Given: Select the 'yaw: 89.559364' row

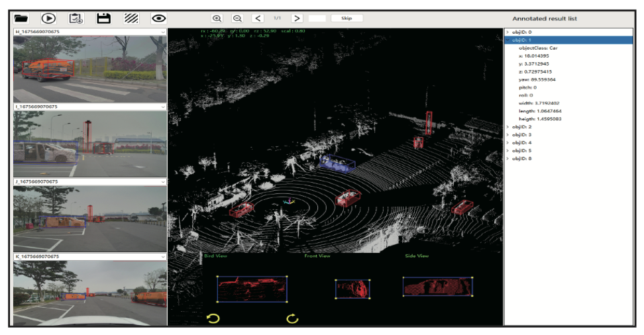Looking at the screenshot, I should click(x=537, y=79).
